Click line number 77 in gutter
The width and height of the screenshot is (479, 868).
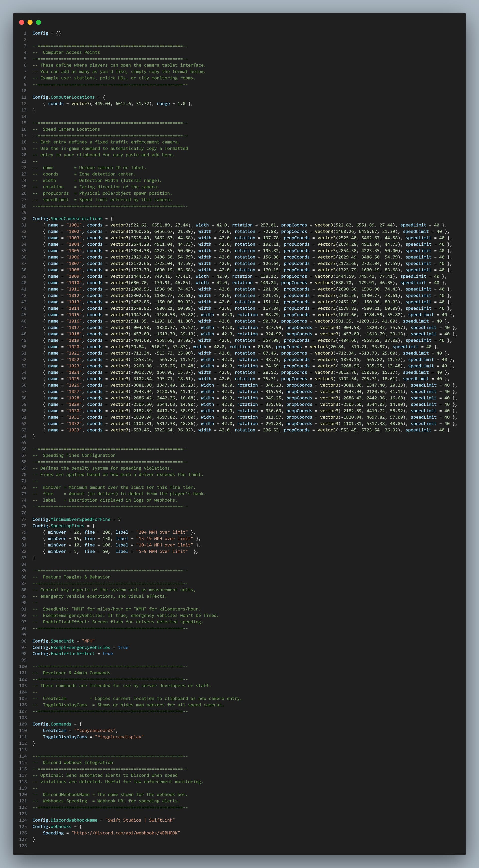(24, 519)
